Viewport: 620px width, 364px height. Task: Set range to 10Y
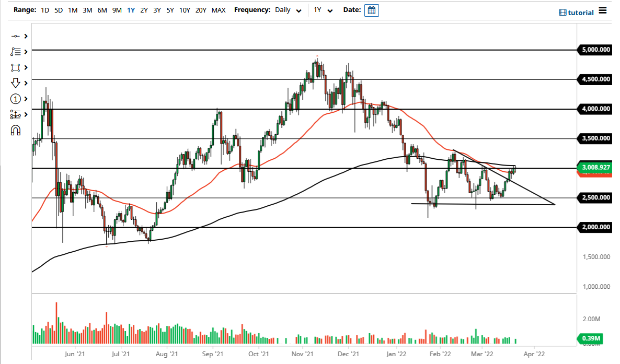coord(185,10)
